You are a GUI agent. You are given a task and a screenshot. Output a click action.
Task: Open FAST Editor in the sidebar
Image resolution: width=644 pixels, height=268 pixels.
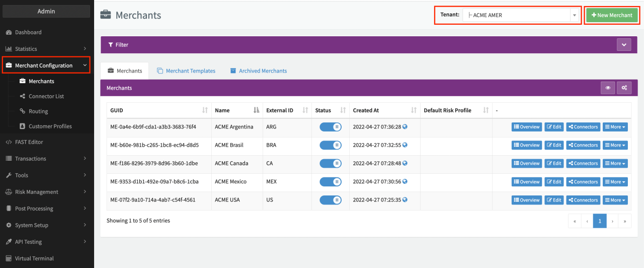(29, 142)
